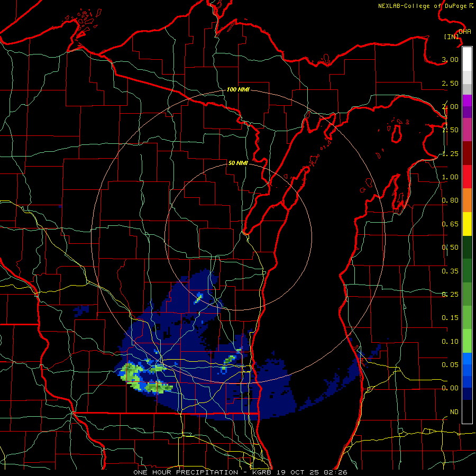Click the 3.00 legend value
Screen dimensions: 476x476
[x=450, y=59]
